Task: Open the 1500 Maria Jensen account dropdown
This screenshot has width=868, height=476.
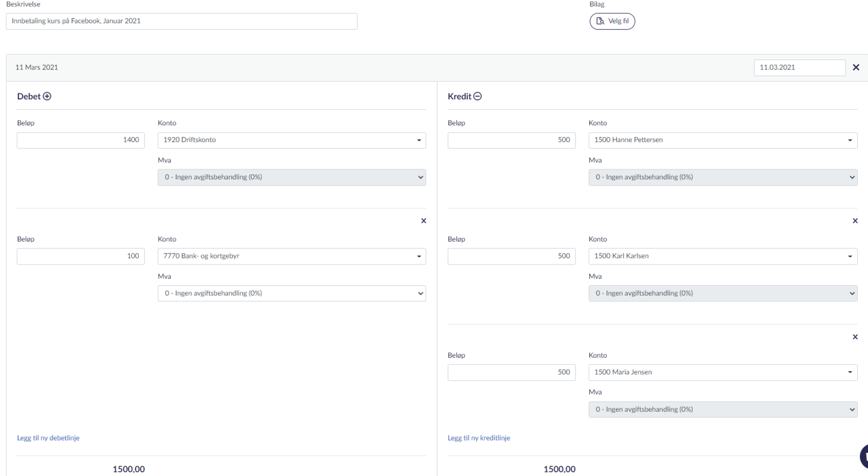Action: 723,372
